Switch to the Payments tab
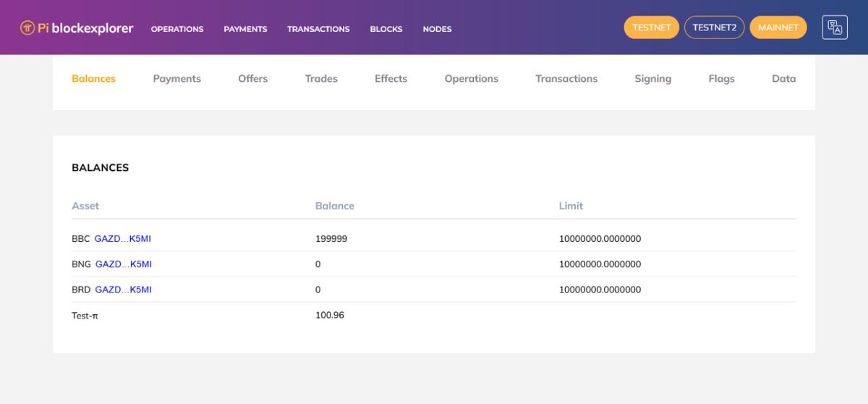Viewport: 868px width, 404px height. coord(177,78)
